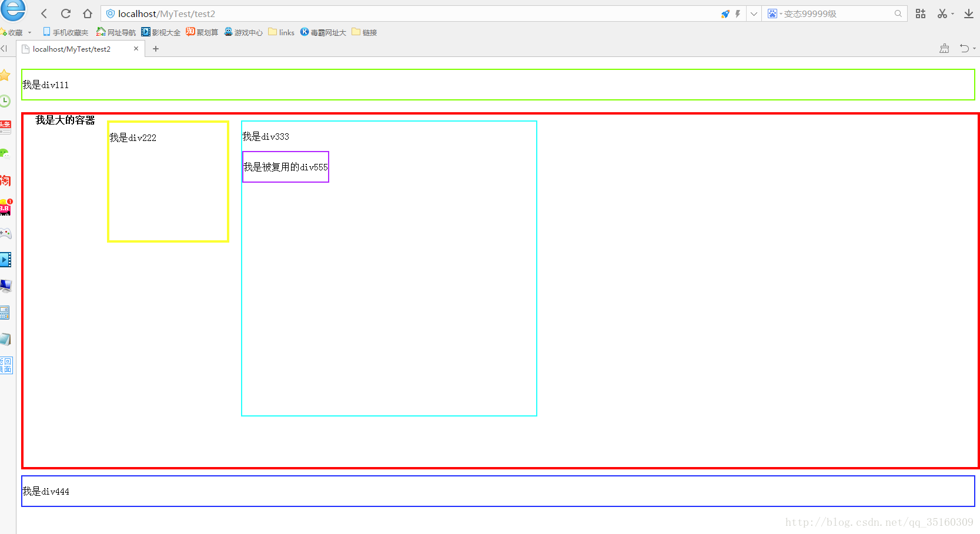Open sidebar computer monitor icon
The width and height of the screenshot is (980, 534).
[5, 286]
